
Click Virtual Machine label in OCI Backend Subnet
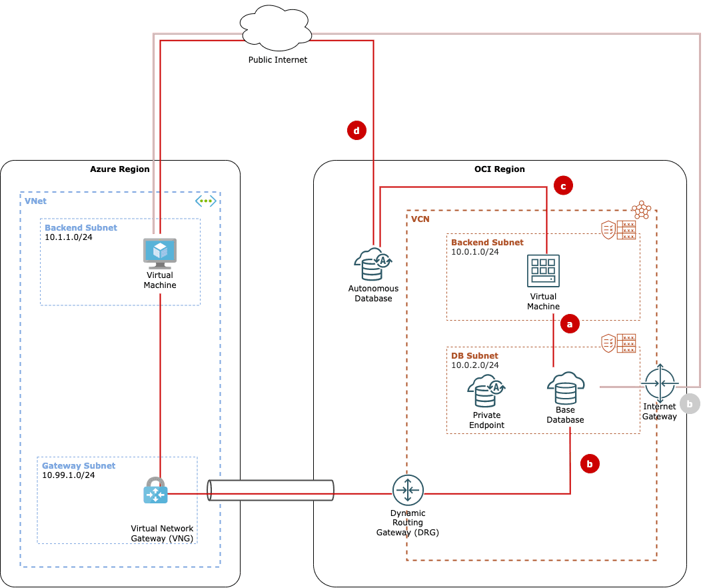[x=543, y=301]
